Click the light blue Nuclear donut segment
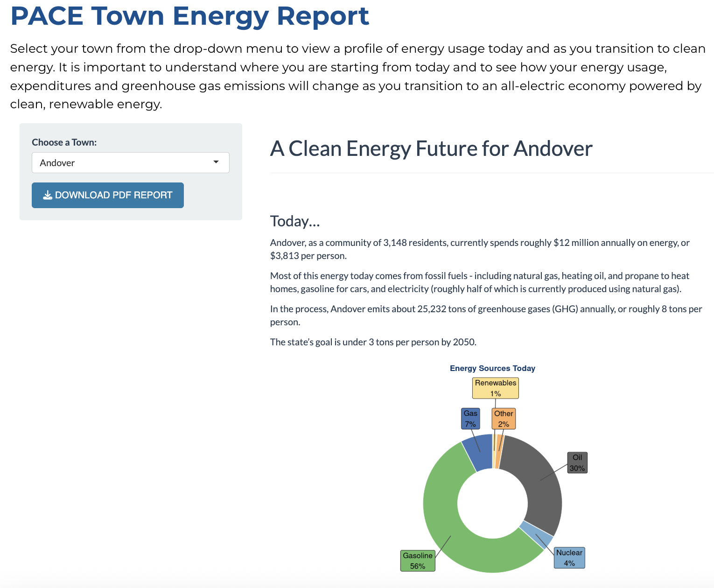 pyautogui.click(x=537, y=535)
